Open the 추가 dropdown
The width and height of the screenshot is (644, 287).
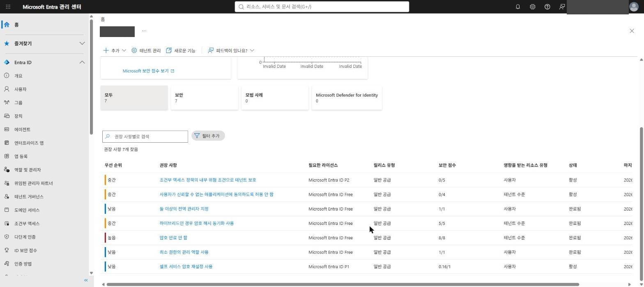(x=115, y=51)
